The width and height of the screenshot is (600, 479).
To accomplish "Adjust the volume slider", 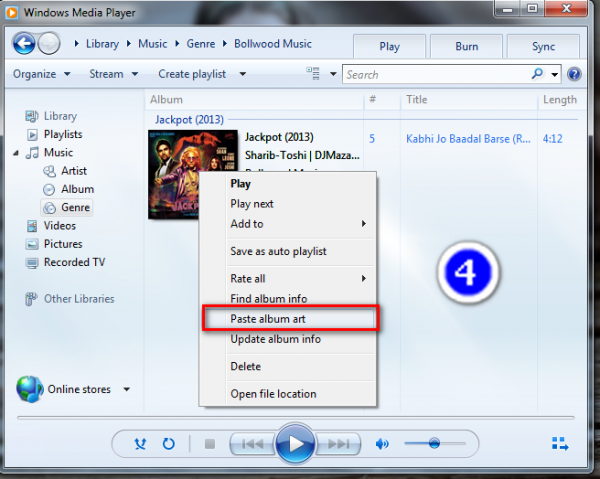I will click(x=435, y=443).
